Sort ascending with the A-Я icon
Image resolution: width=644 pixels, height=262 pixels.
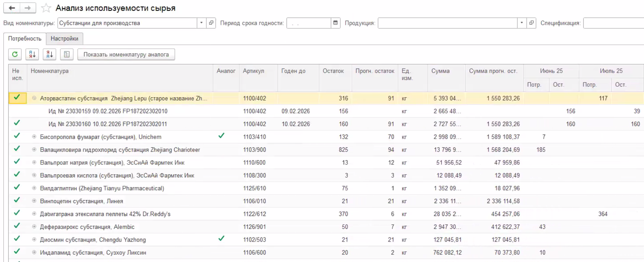pos(32,54)
